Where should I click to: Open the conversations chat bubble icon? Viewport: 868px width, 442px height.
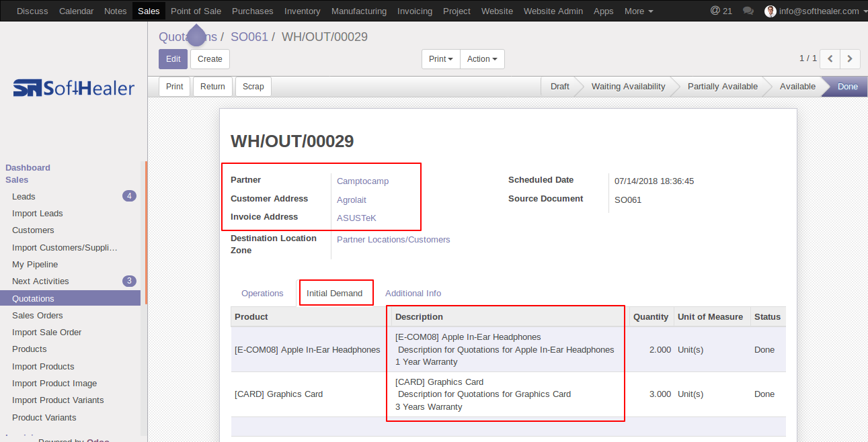coord(748,11)
